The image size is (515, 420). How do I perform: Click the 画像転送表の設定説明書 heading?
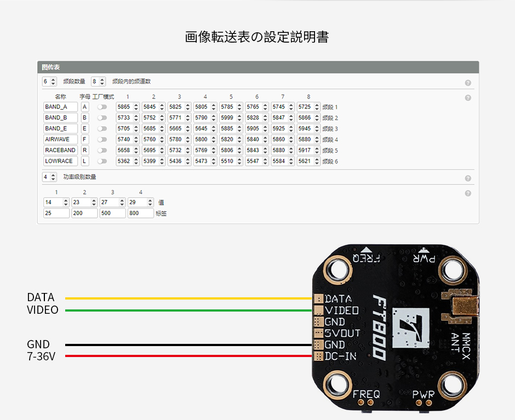pos(257,37)
